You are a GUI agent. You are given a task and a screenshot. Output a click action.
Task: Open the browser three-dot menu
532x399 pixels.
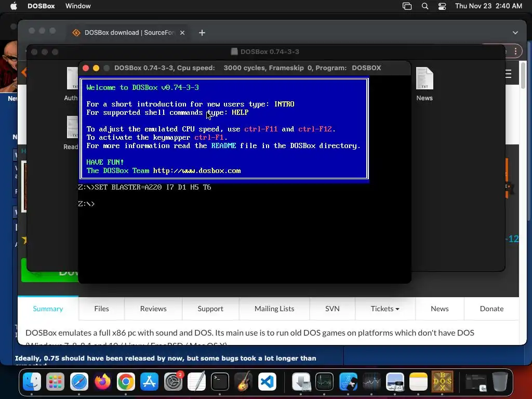click(515, 51)
